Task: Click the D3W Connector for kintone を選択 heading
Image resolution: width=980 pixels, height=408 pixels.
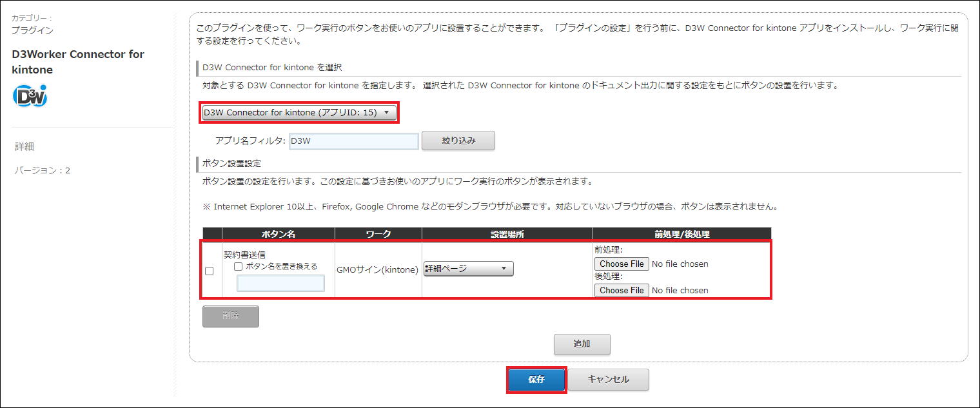Action: tap(272, 67)
